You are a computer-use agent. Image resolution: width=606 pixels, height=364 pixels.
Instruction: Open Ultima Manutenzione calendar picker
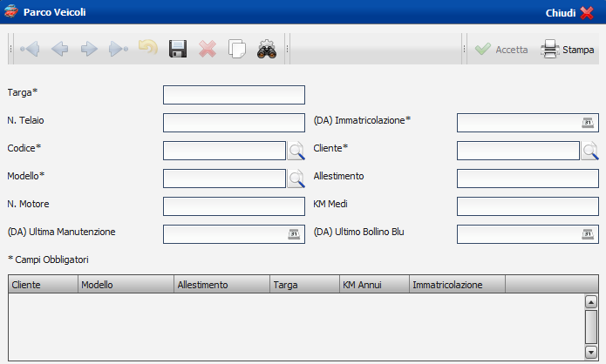[294, 234]
